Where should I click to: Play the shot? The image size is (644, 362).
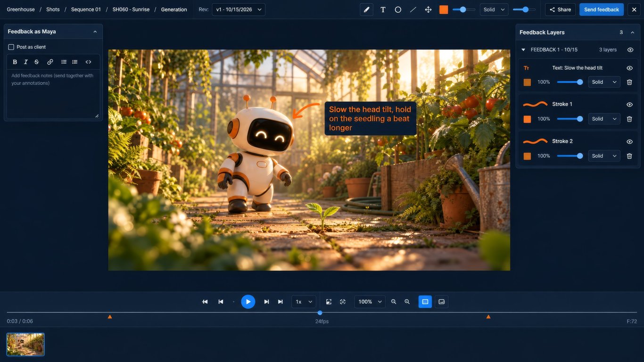248,302
